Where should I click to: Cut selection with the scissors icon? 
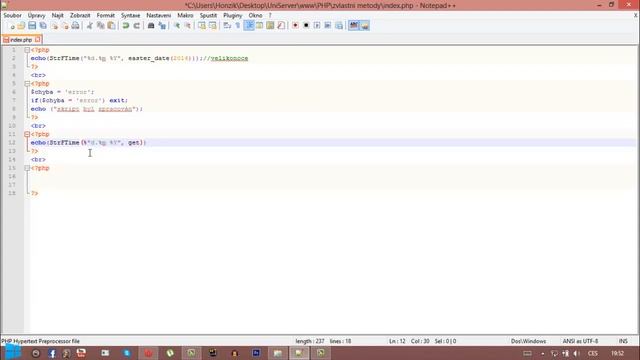click(89, 26)
